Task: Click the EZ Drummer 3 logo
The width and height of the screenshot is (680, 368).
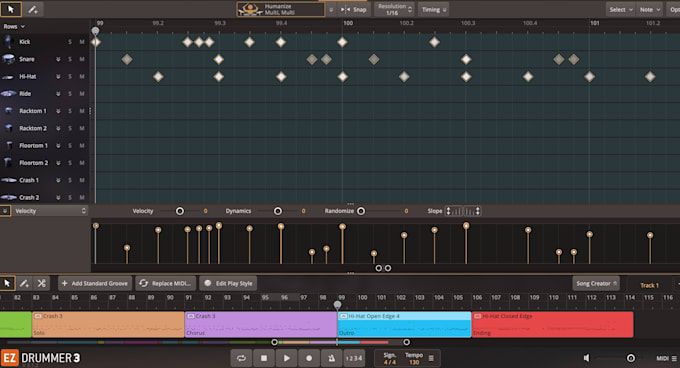Action: pos(41,358)
